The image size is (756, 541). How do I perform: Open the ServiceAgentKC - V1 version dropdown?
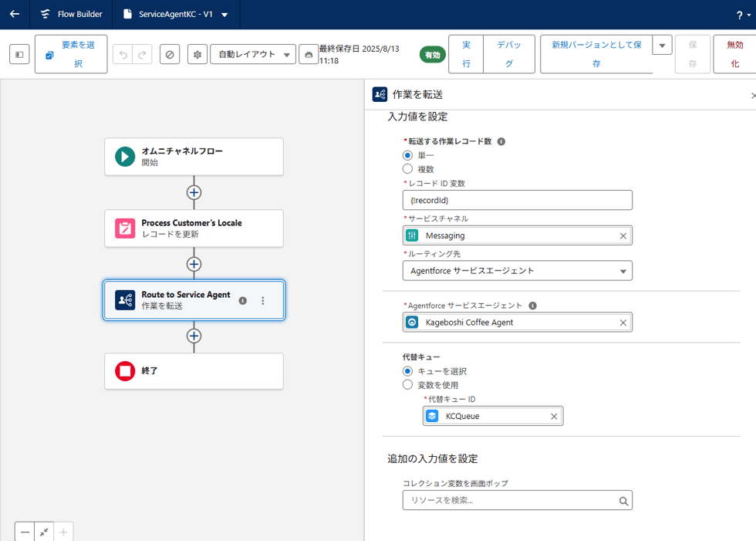(x=224, y=15)
